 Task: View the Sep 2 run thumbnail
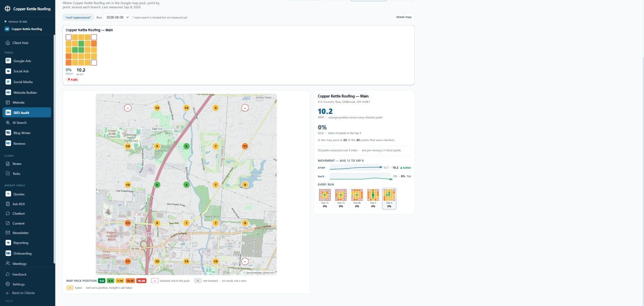click(x=373, y=199)
